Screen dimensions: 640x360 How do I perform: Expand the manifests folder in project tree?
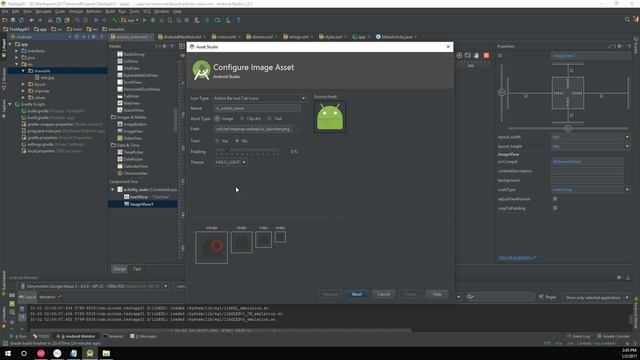[17, 51]
